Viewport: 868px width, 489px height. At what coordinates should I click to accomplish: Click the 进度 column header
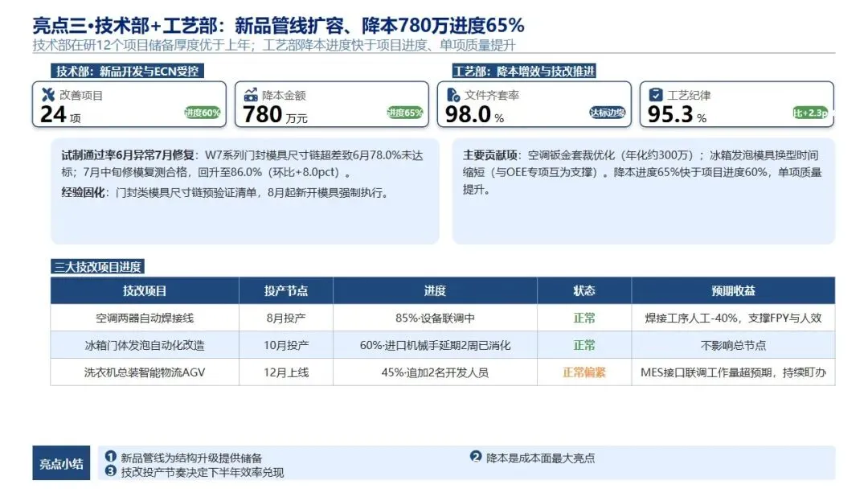(x=435, y=290)
